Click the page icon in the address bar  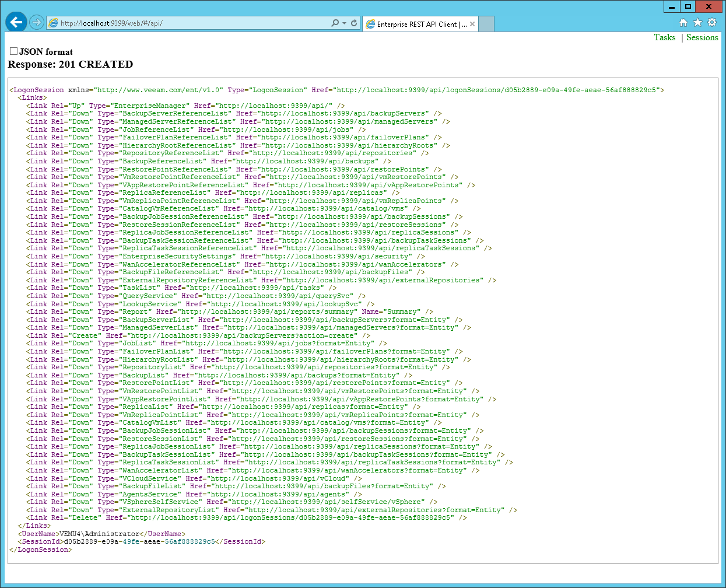54,23
